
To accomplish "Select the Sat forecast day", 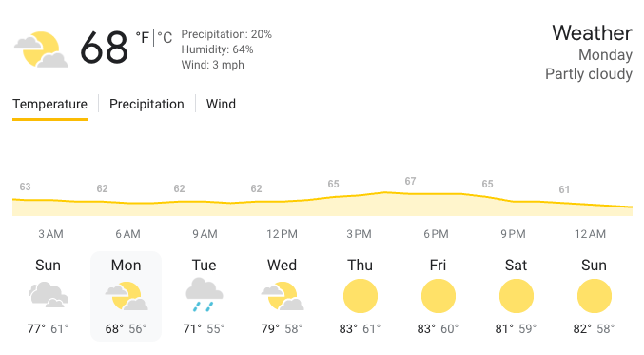I will [517, 296].
